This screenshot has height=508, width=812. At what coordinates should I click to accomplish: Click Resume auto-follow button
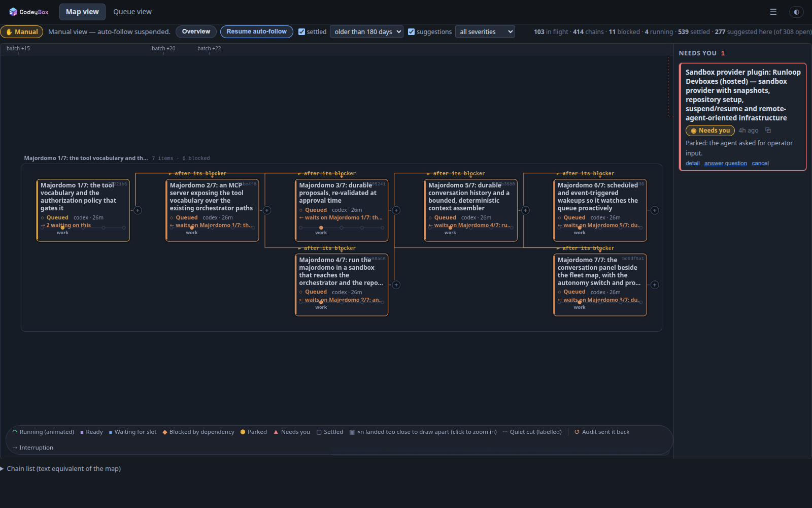[x=256, y=31]
